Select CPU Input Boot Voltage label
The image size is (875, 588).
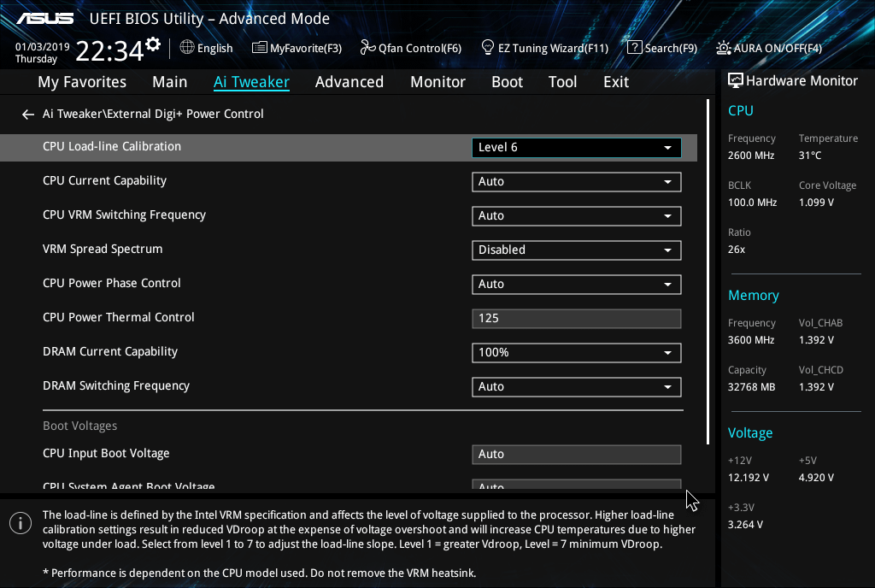point(106,453)
